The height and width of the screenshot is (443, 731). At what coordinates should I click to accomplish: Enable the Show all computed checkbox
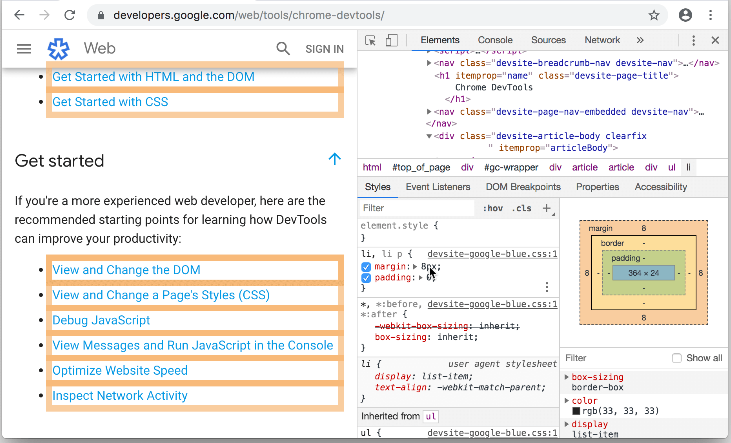click(676, 358)
